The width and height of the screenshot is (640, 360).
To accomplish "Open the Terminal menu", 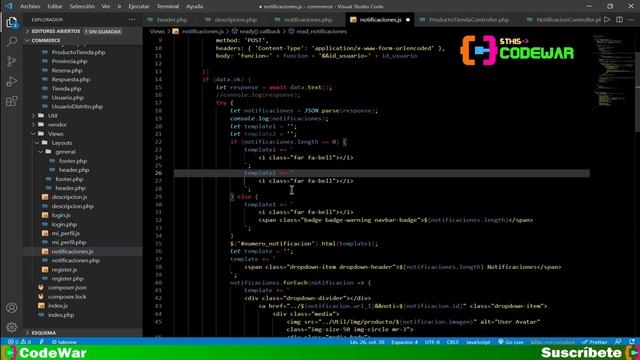I will pos(168,7).
